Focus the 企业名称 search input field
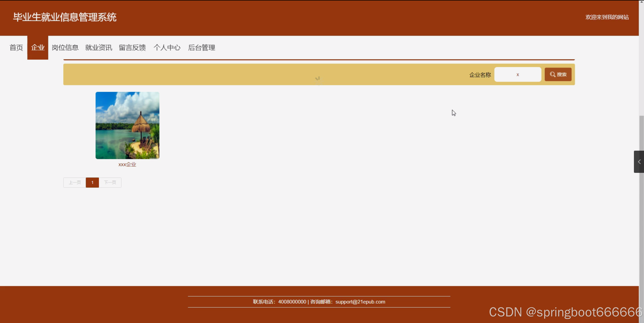The width and height of the screenshot is (644, 323). coord(518,75)
